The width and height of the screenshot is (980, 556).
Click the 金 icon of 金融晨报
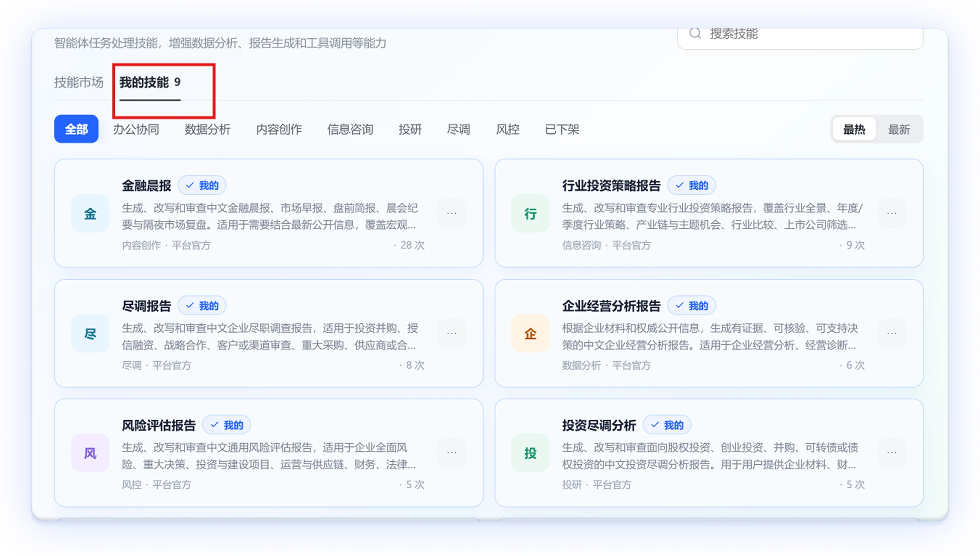(90, 213)
